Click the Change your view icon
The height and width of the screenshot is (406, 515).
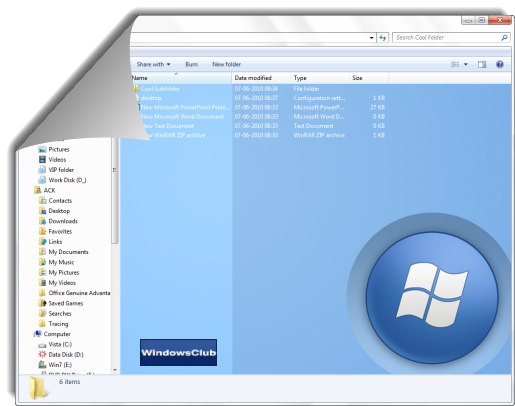tap(455, 64)
